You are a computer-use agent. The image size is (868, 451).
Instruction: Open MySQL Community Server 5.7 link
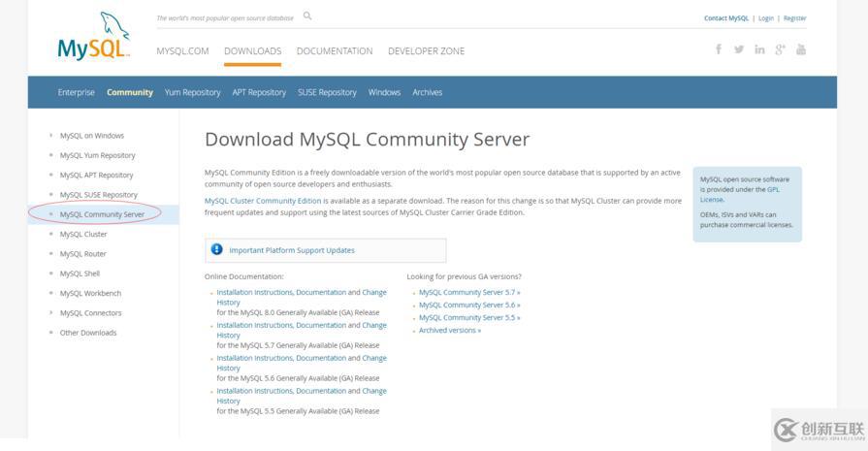[x=469, y=292]
